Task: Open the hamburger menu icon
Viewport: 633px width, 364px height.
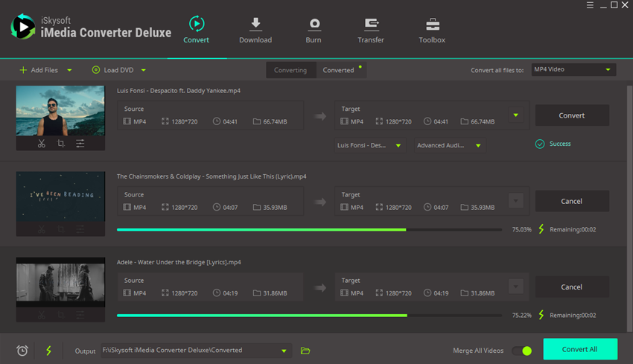Action: coord(590,5)
